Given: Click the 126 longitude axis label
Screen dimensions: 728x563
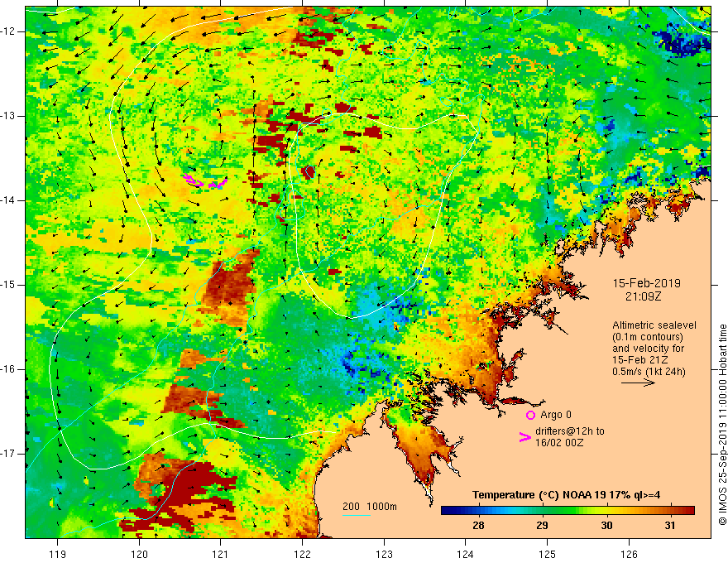Looking at the screenshot, I should 629,555.
